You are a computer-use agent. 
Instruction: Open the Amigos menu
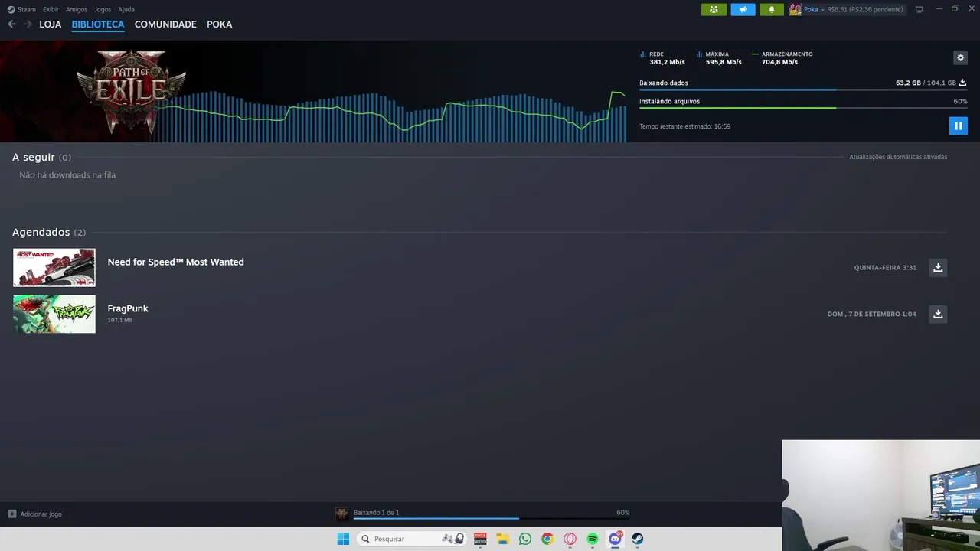[x=77, y=9]
